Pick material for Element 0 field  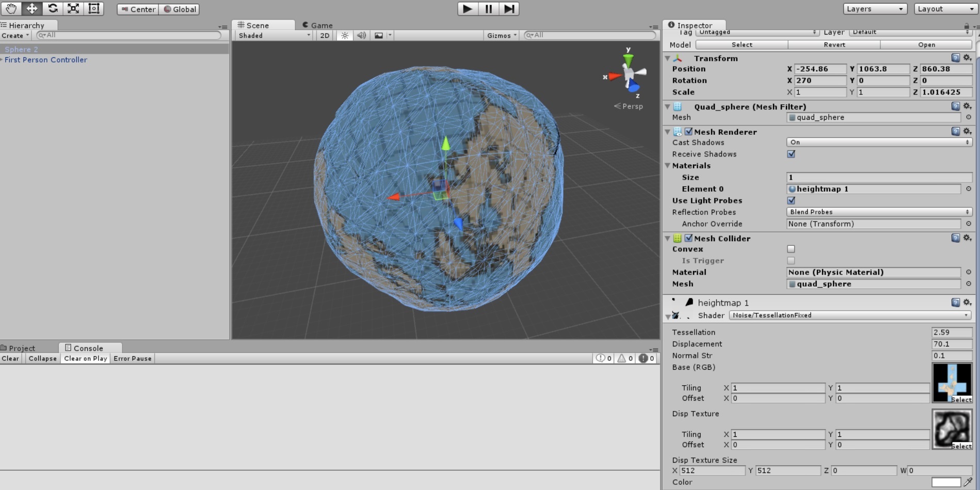[969, 189]
